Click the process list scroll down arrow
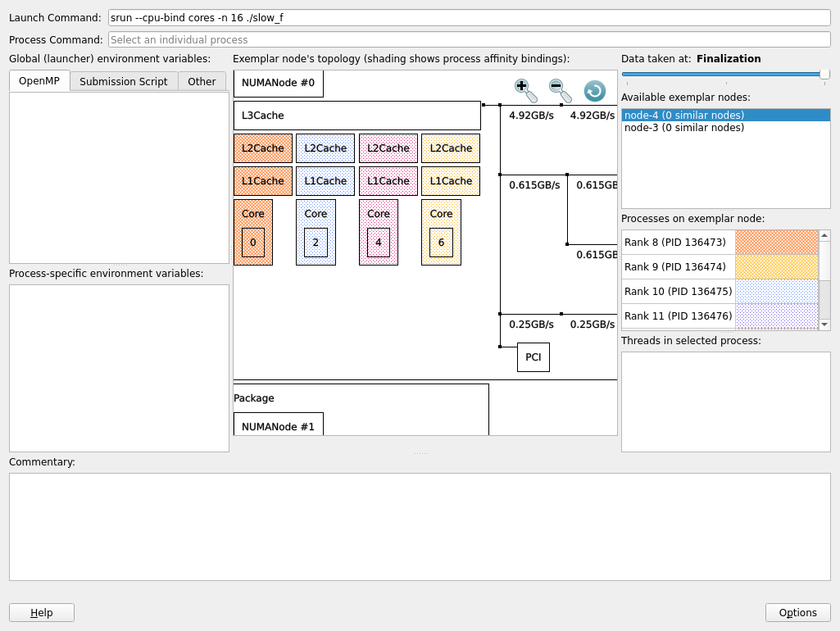This screenshot has height=631, width=840. tap(824, 325)
